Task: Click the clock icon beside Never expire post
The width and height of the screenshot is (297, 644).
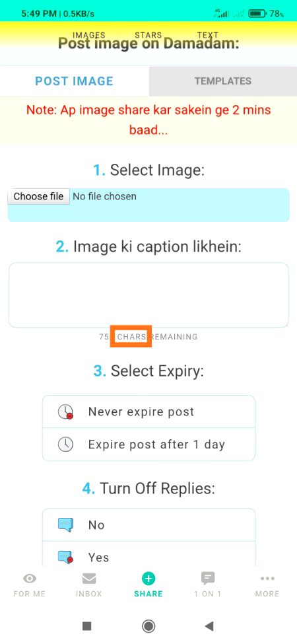Action: click(65, 411)
